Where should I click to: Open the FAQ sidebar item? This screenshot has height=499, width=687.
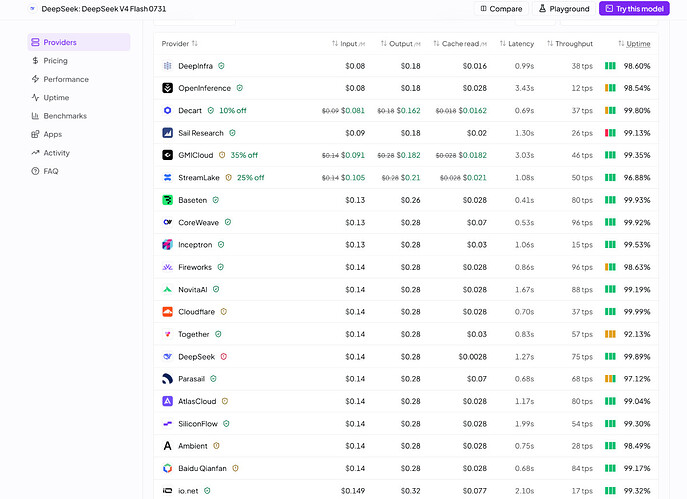[79, 171]
